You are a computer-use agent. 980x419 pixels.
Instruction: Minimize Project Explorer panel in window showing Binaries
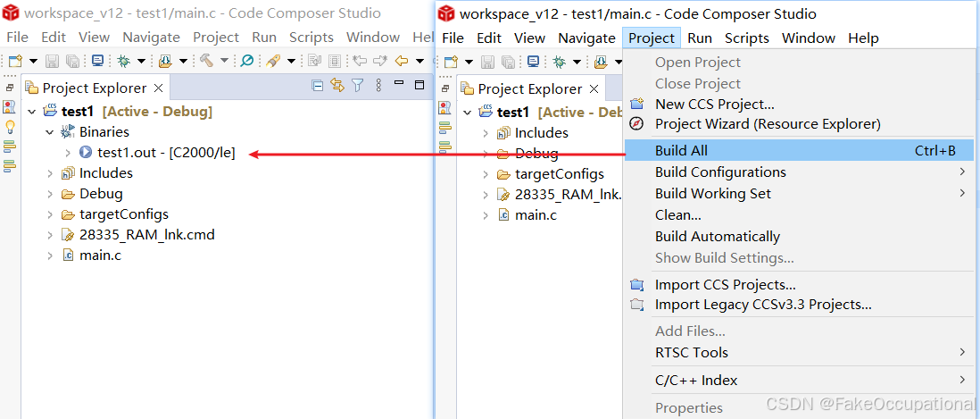399,84
